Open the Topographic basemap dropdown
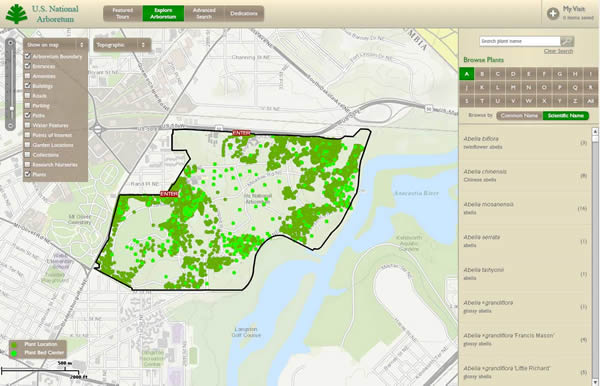 pyautogui.click(x=122, y=45)
